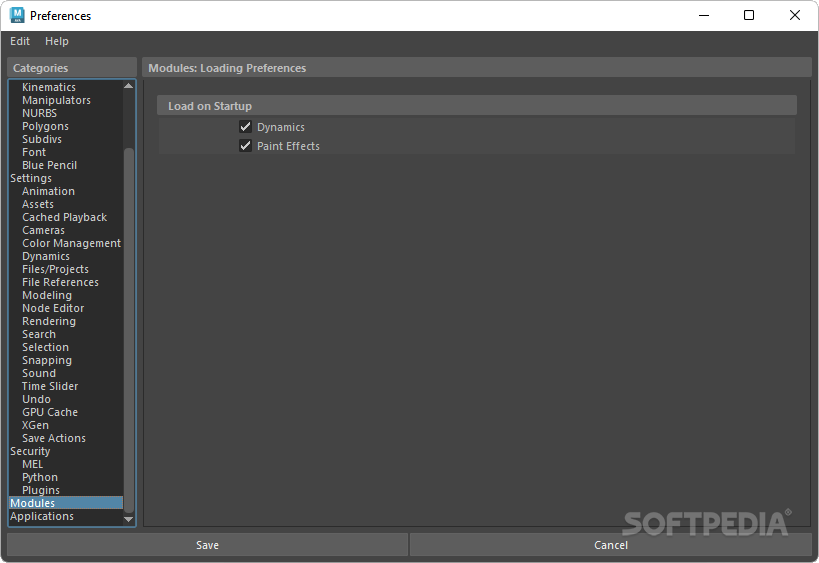Select the Applications category

click(x=42, y=517)
